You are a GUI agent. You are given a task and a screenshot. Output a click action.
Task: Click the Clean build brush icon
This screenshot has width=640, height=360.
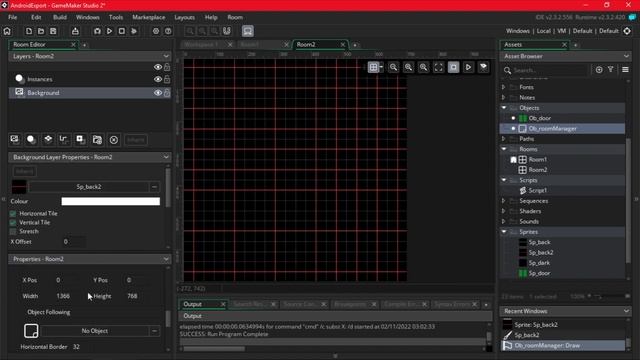(x=134, y=31)
